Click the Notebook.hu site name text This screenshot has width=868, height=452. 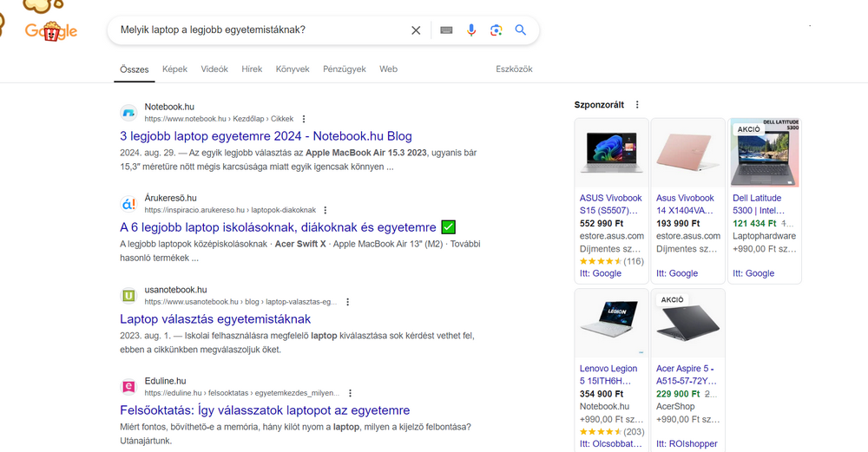pyautogui.click(x=169, y=107)
